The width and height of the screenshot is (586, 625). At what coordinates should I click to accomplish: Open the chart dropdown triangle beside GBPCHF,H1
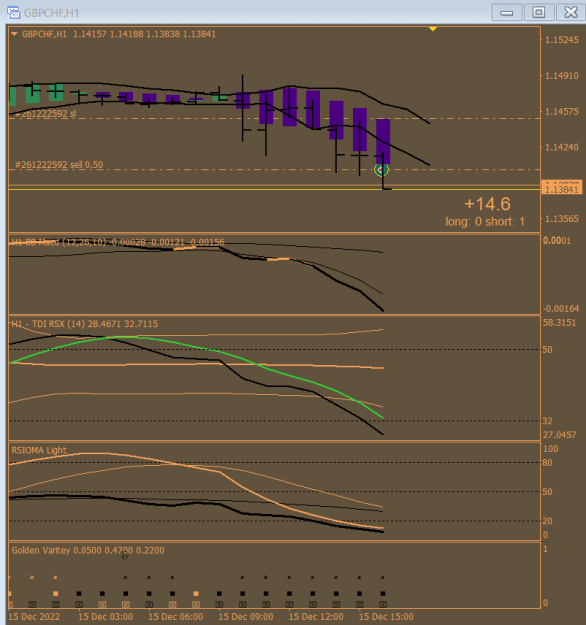[x=14, y=34]
